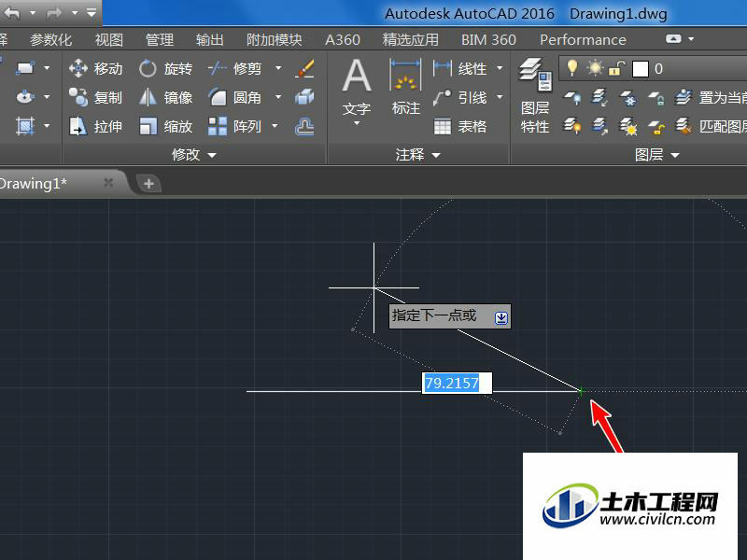Click the Layer Off icon in Layers panel
Image resolution: width=747 pixels, height=560 pixels.
[572, 98]
